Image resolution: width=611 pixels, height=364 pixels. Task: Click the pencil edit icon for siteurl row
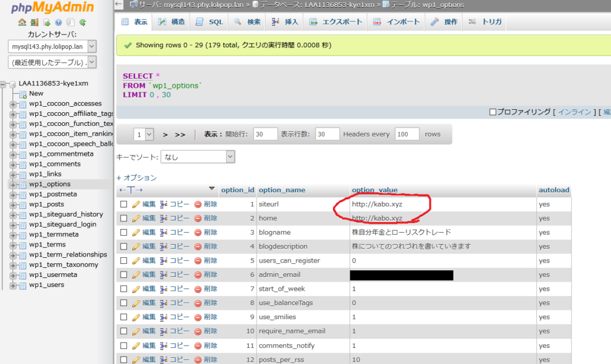[x=136, y=204]
